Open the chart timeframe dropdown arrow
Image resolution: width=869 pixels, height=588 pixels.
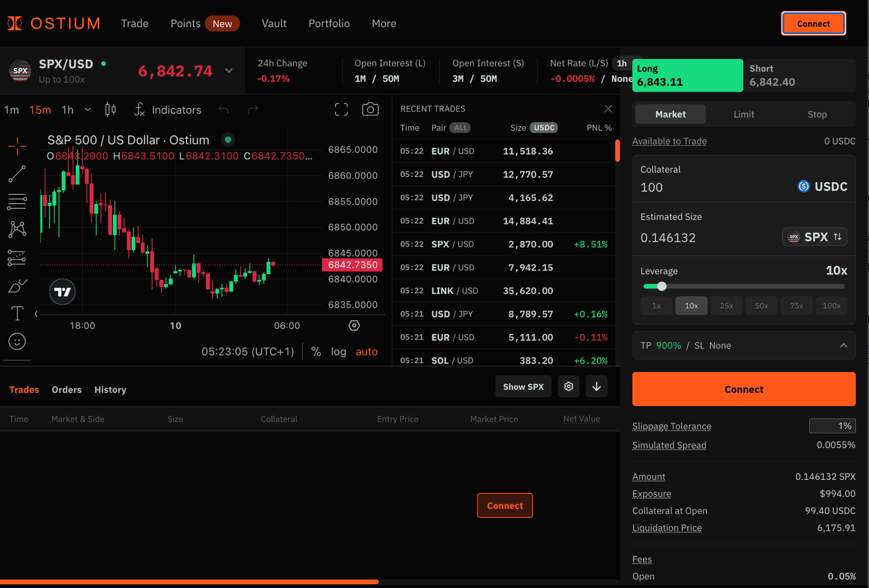pos(88,109)
